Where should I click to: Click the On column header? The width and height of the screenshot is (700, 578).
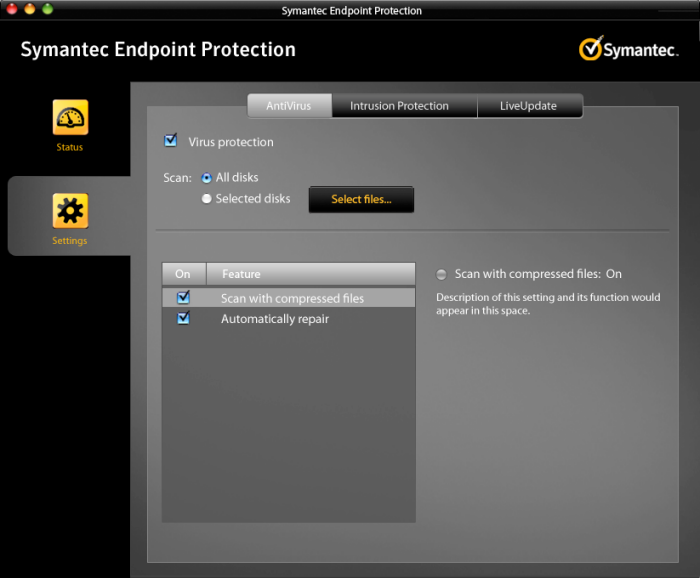coord(183,274)
